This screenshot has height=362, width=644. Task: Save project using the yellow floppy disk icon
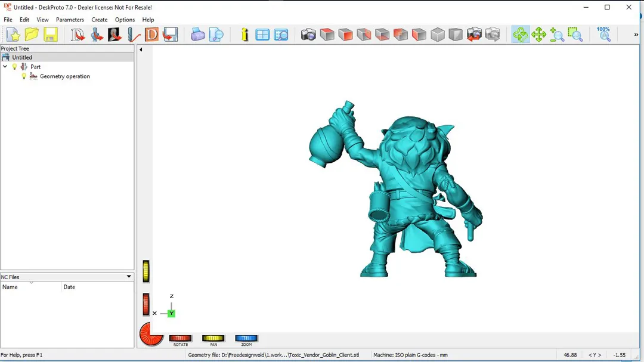[51, 35]
